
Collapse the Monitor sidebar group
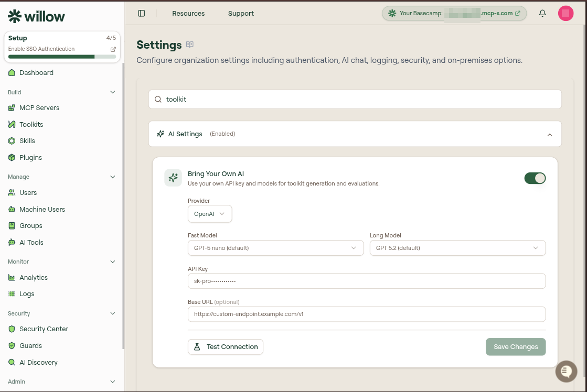point(113,262)
